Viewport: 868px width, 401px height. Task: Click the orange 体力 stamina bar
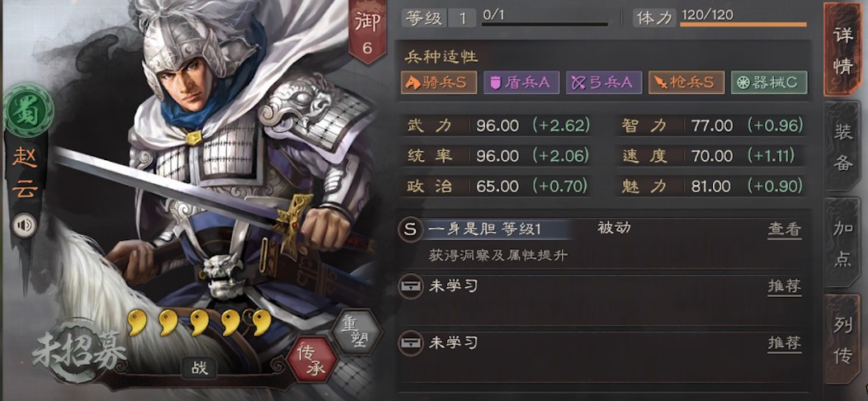tap(743, 25)
